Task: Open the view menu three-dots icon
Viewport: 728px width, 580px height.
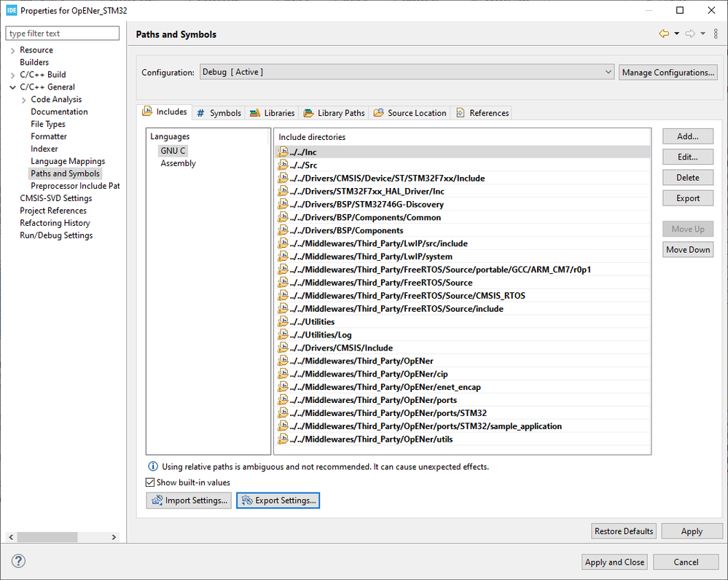Action: point(716,34)
